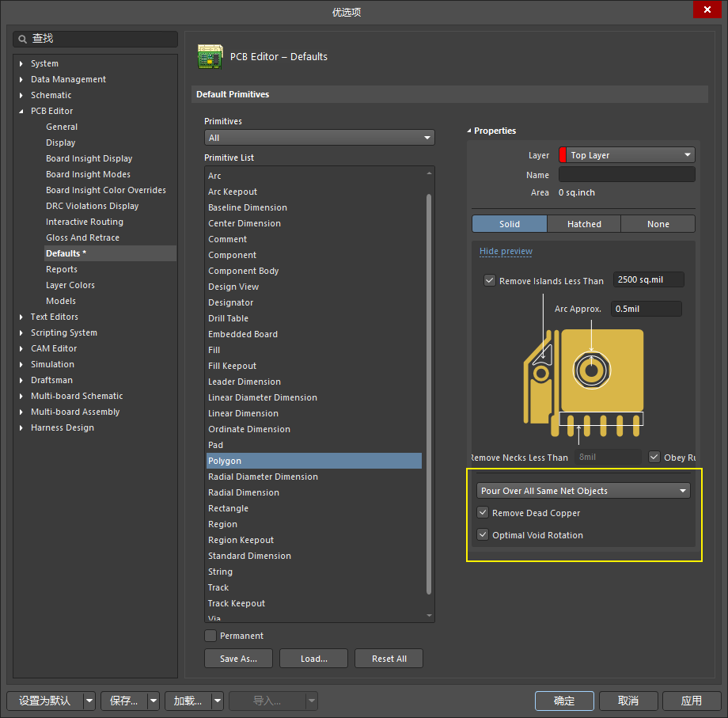Open the arrow beside 保存 button
Screen dimensions: 728x718
(153, 701)
